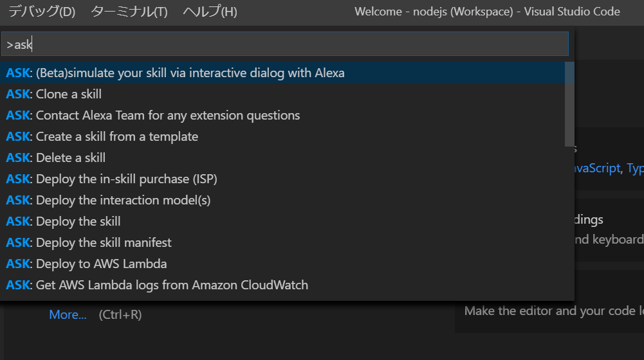Click "Make the editor and your code" item
Screen dimensions: 644x360
(x=553, y=310)
